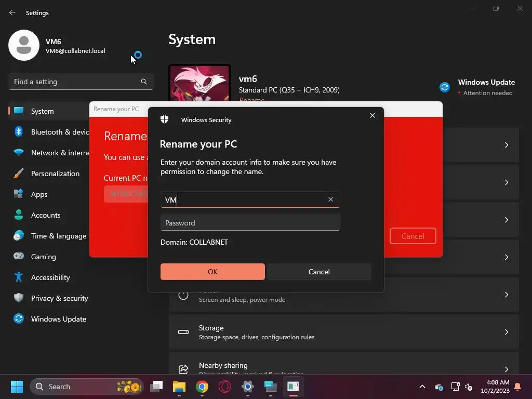Screen dimensions: 532x399
Task: Open the Windows Start menu
Action: tap(17, 387)
